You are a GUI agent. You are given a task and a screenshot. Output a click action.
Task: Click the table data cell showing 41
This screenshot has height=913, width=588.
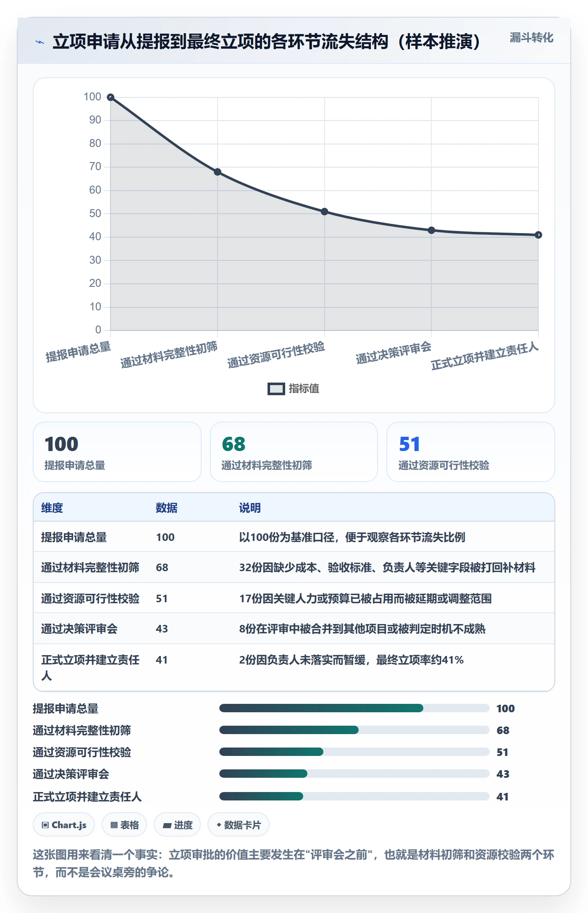point(162,660)
